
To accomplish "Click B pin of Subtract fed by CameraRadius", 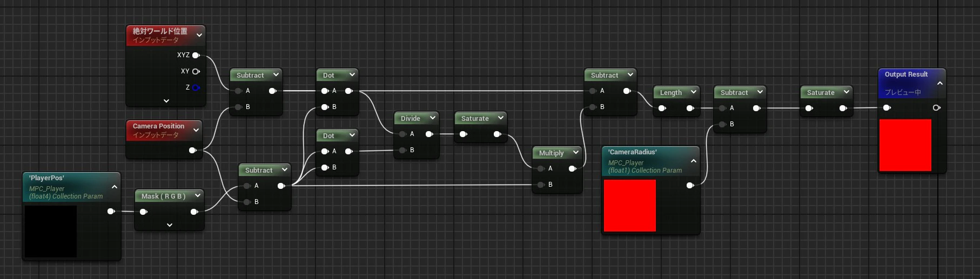I will (x=722, y=124).
